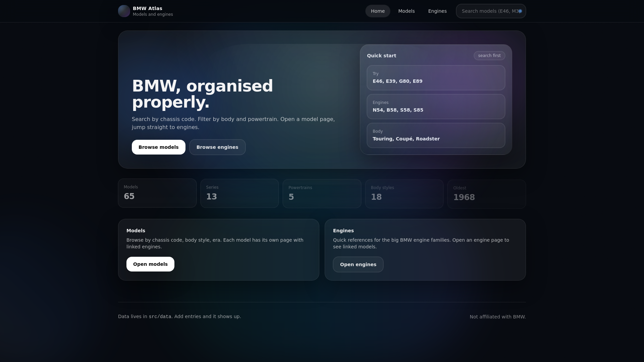Screen dimensions: 644x362
Task: Go to Models in top navigation
Action: pos(407,11)
